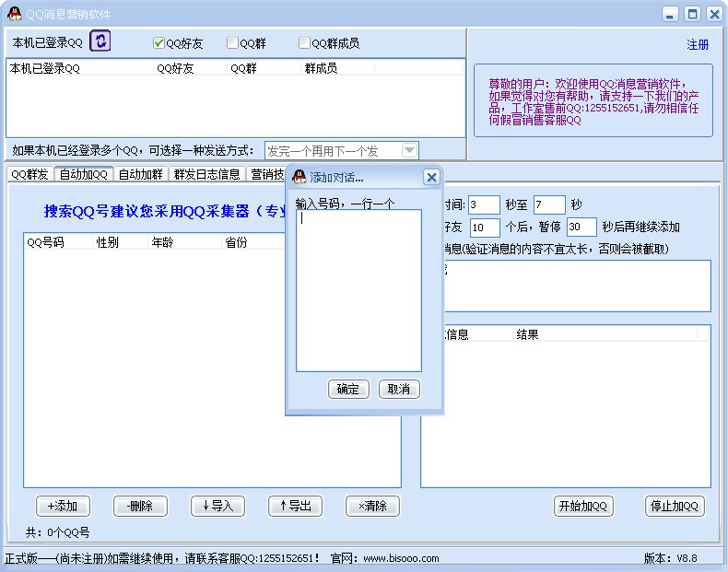Click the 性别 column header
Image resolution: width=728 pixels, height=572 pixels.
[x=120, y=242]
